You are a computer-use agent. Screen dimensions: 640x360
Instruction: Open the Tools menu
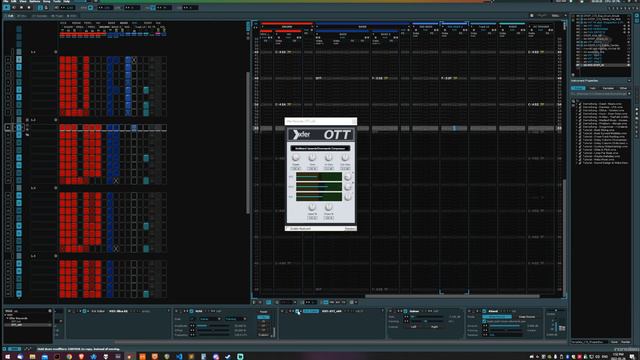pos(57,1)
